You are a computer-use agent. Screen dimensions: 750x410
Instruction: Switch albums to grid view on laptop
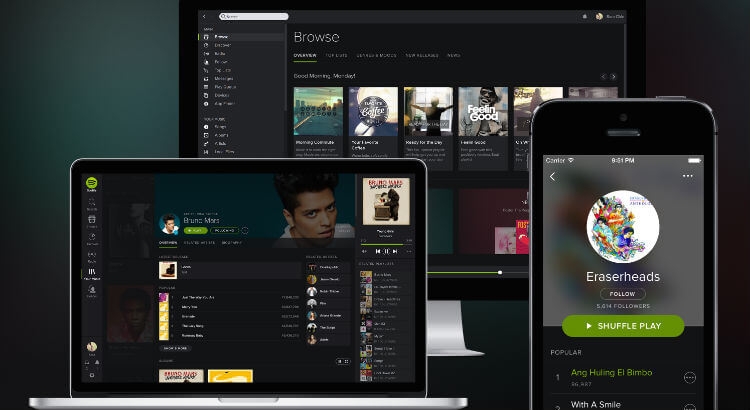pos(346,362)
